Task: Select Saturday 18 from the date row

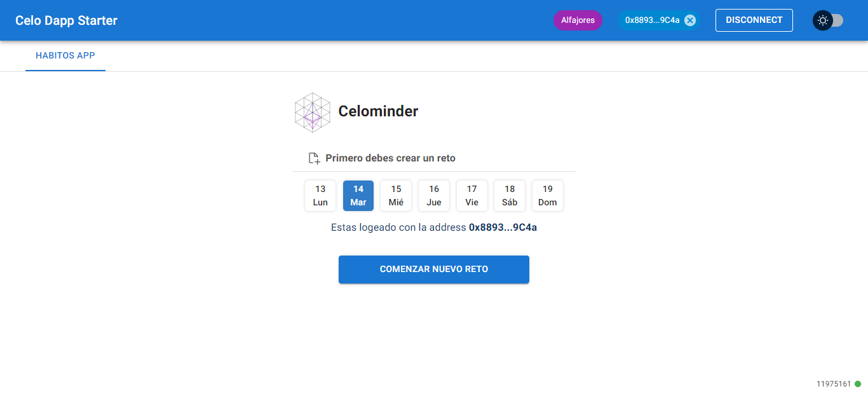Action: pos(509,195)
